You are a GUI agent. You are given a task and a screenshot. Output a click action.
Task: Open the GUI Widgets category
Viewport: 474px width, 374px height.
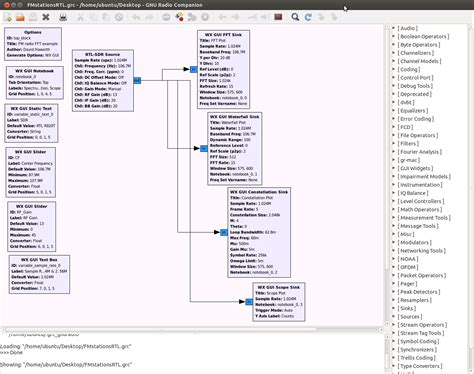[x=415, y=168]
